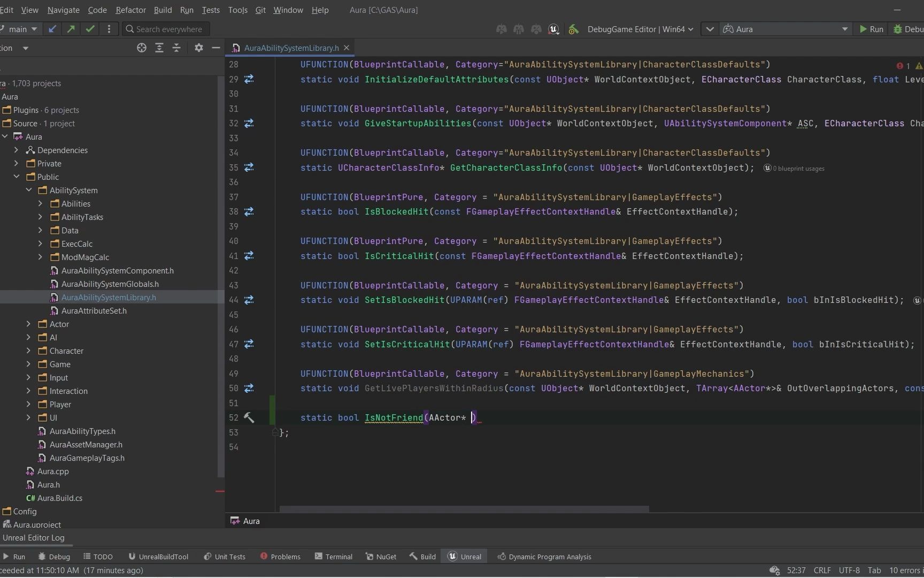924x578 pixels.
Task: Click the Run button in top toolbar
Action: pyautogui.click(x=872, y=29)
